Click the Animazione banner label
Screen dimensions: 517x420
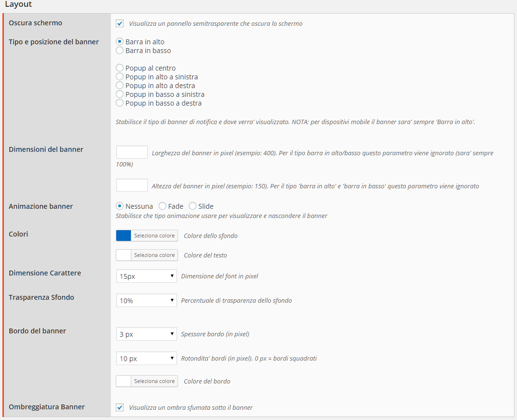40,206
